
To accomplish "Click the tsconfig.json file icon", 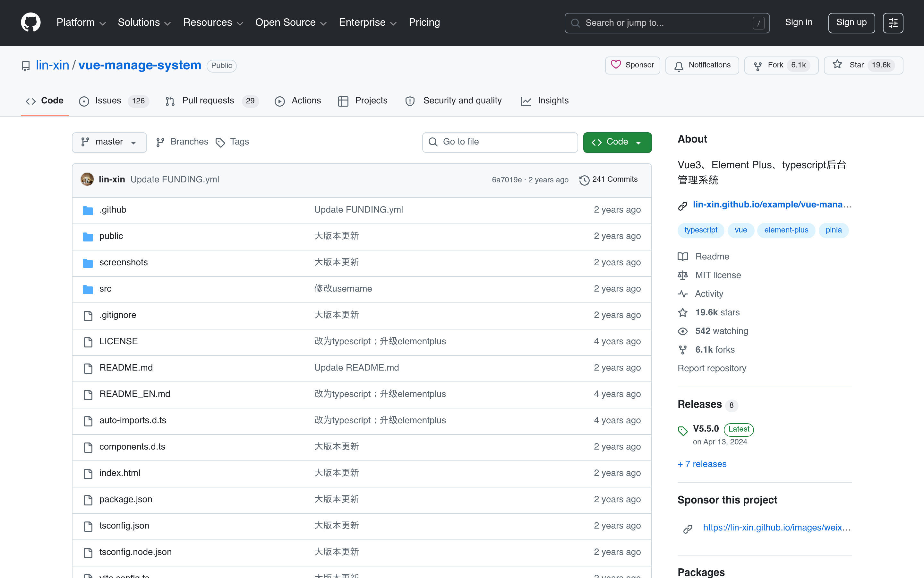I will coord(88,526).
